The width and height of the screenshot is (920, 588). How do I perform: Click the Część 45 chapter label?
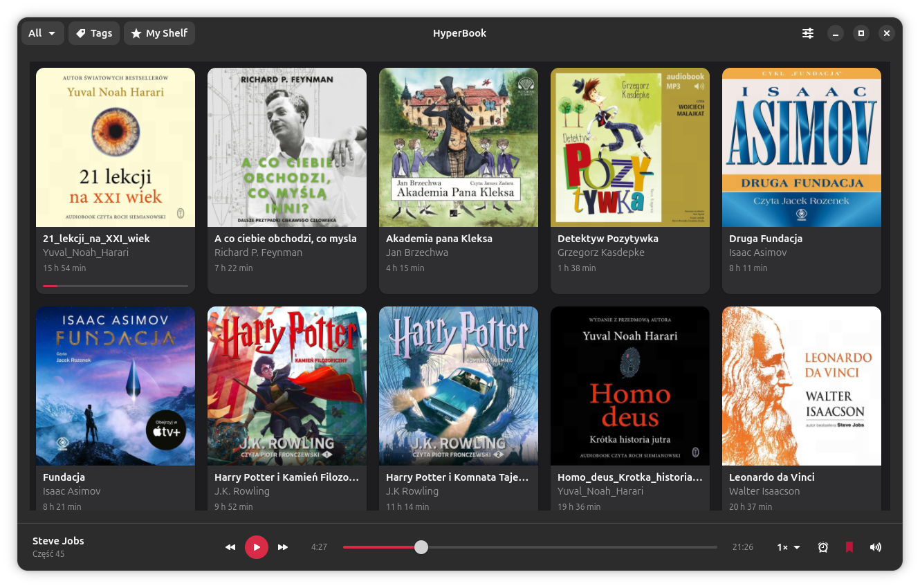coord(48,554)
